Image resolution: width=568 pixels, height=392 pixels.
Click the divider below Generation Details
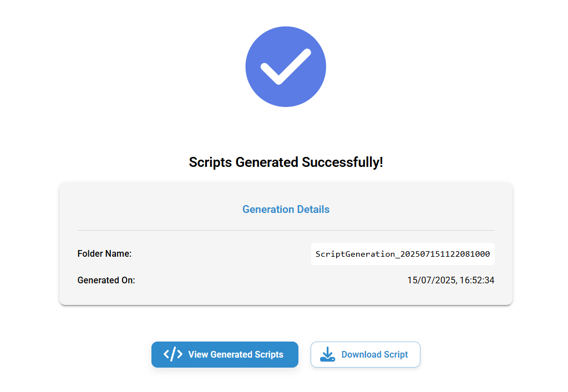[x=286, y=230]
